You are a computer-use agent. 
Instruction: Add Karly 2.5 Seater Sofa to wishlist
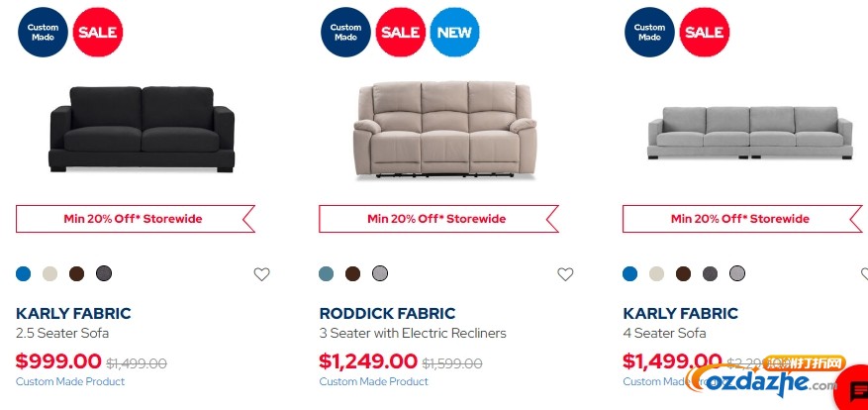[x=262, y=273]
